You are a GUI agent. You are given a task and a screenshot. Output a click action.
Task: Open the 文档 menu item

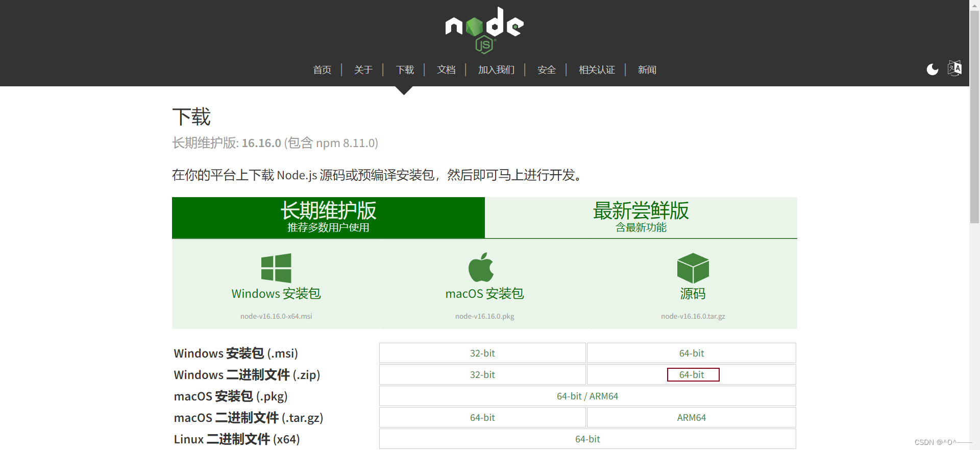coord(446,70)
